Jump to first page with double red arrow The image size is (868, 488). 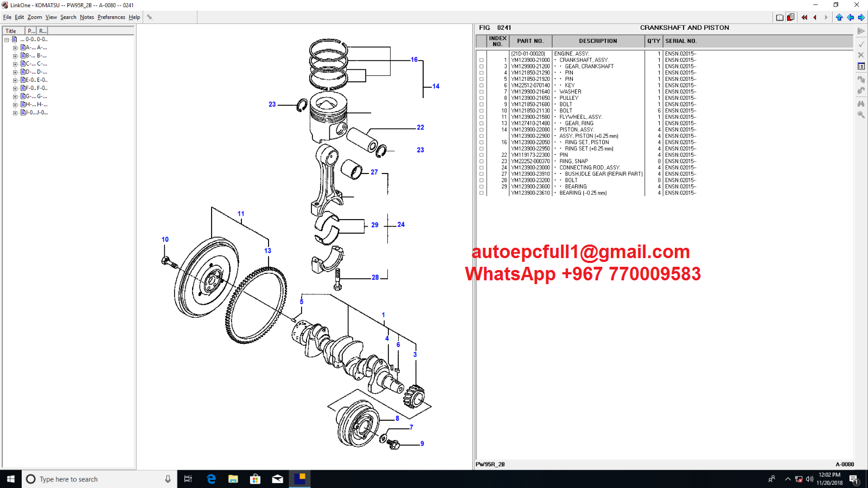point(805,17)
